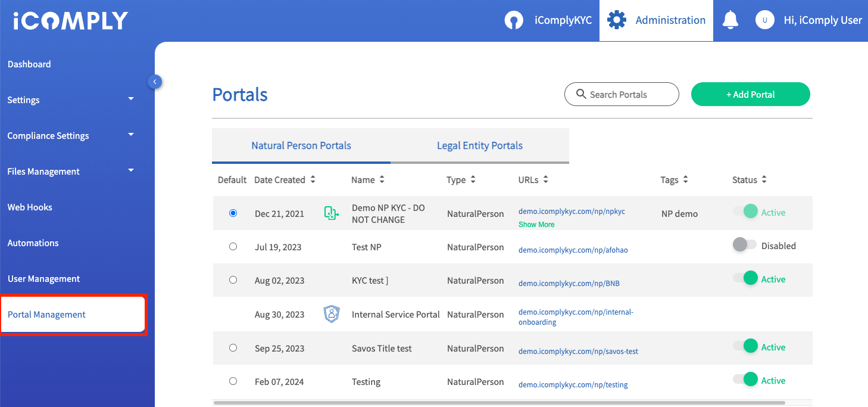Click the Demo NP KYC - DO NOT CHANGE name
868x407 pixels.
[x=388, y=213]
